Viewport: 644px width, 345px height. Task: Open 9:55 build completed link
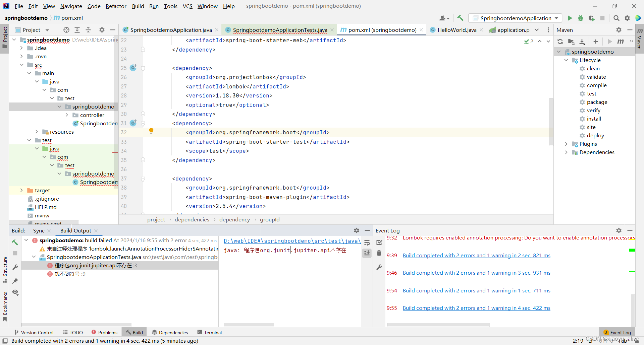[x=476, y=308]
